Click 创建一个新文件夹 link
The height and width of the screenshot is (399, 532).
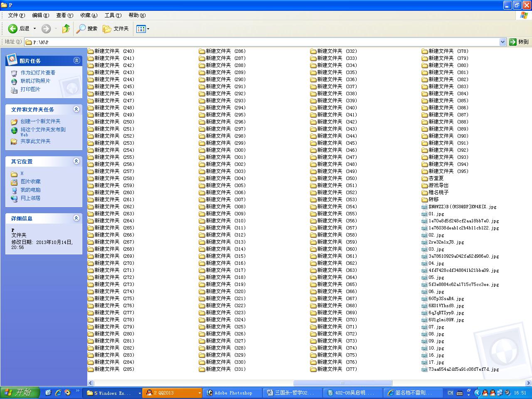tap(40, 121)
